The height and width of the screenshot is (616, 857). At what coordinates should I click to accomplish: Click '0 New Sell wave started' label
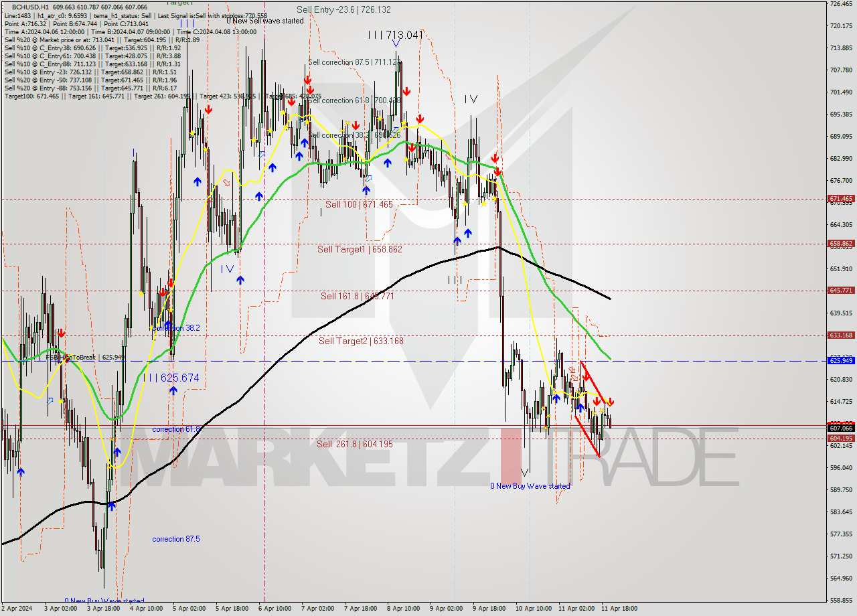pyautogui.click(x=264, y=21)
